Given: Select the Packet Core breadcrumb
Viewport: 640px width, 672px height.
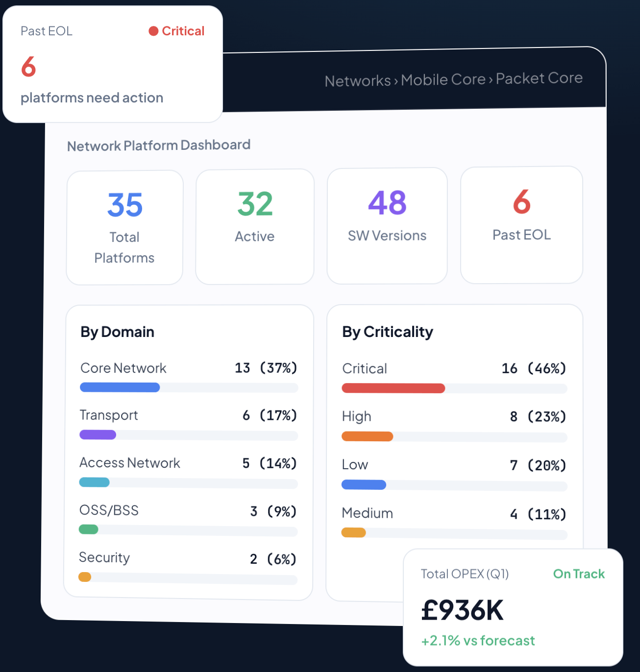Looking at the screenshot, I should [539, 78].
